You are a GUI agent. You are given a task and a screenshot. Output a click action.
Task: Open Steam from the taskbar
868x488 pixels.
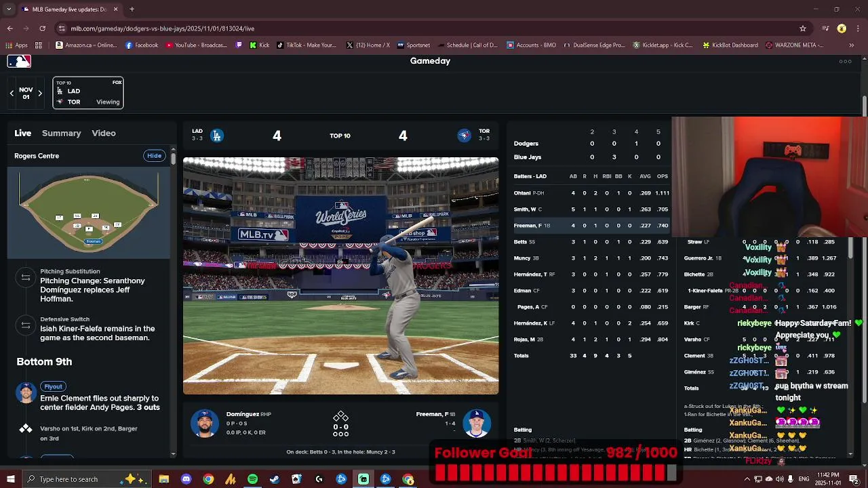pos(275,479)
